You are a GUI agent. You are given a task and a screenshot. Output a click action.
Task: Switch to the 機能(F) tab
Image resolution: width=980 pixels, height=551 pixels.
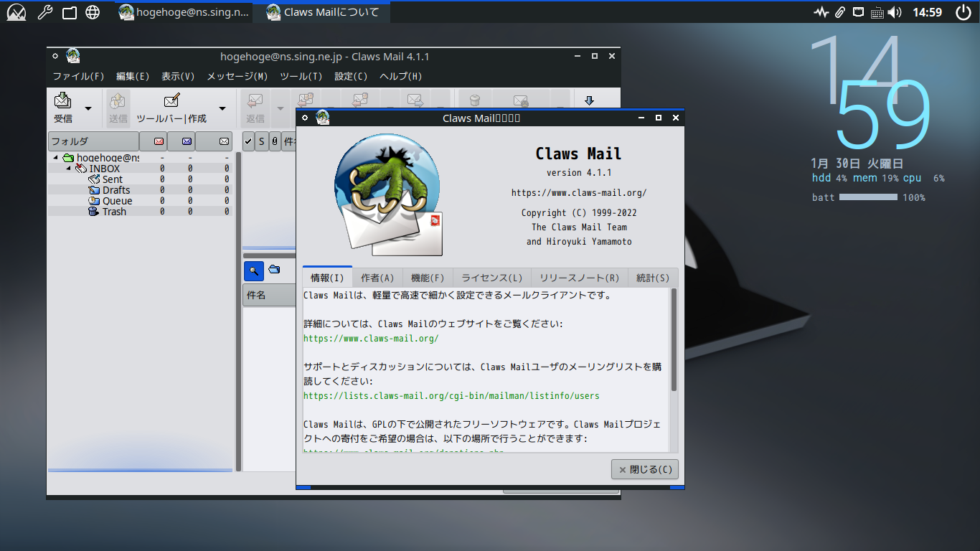click(428, 278)
